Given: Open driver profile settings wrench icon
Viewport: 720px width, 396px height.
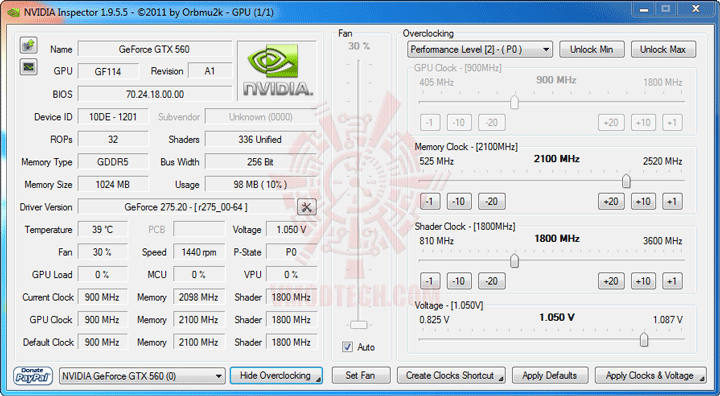Looking at the screenshot, I should [307, 207].
